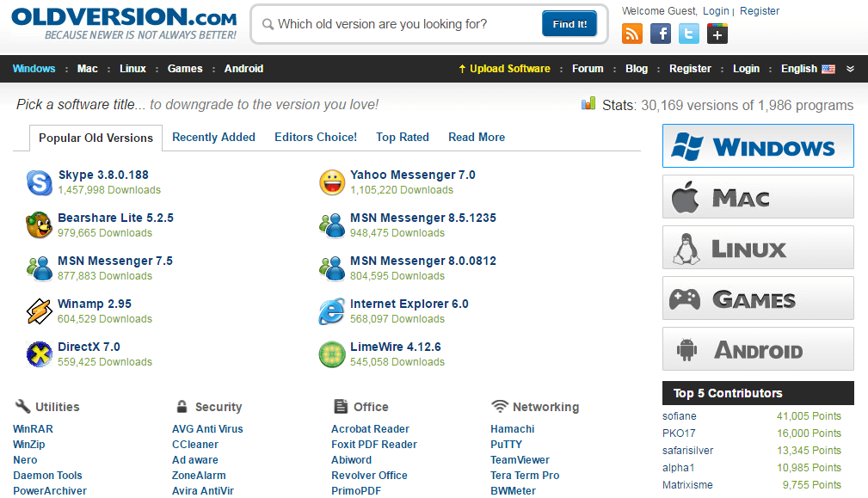Click the plus share icon
Screen dimensions: 868x498
717,34
